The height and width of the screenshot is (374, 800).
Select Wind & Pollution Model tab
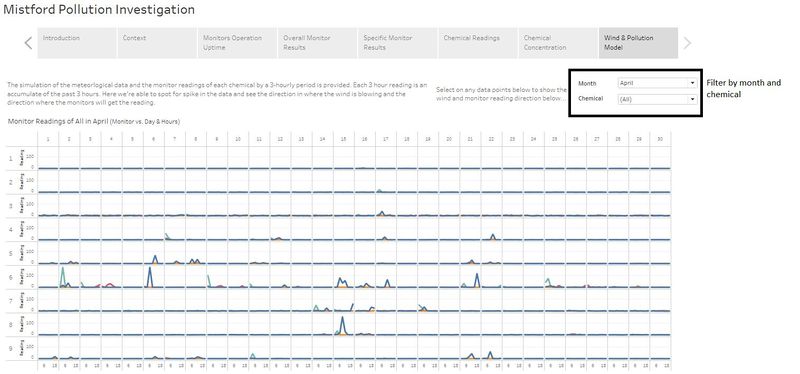(x=638, y=43)
